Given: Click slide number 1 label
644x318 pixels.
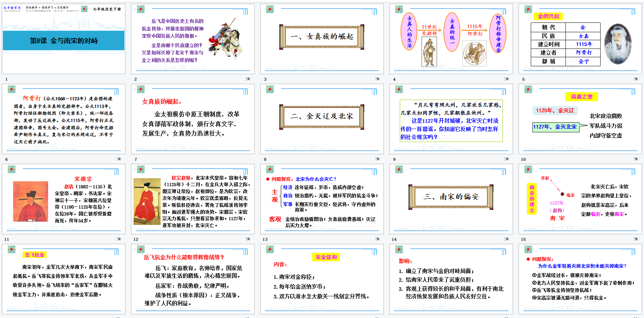Looking at the screenshot, I should pos(6,79).
